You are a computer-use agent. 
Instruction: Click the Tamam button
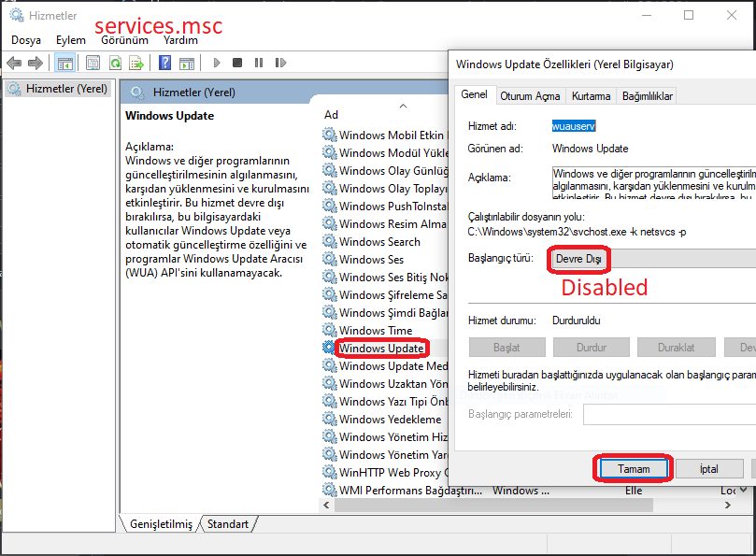coord(634,469)
